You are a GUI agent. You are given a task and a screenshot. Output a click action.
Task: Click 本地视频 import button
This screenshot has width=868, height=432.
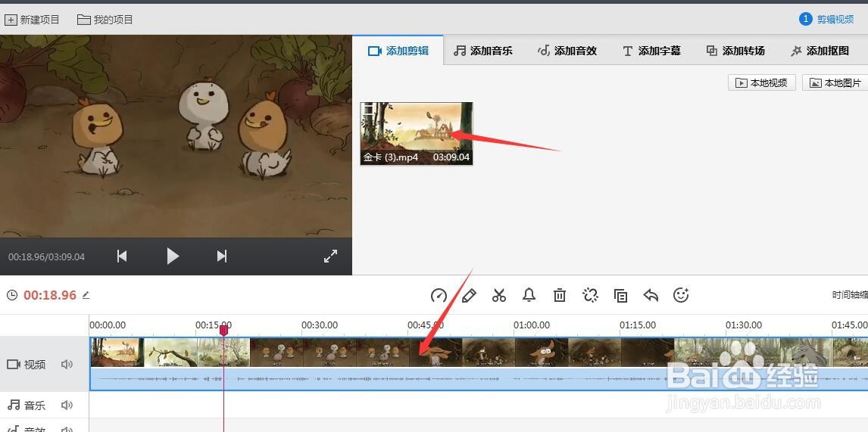click(762, 83)
